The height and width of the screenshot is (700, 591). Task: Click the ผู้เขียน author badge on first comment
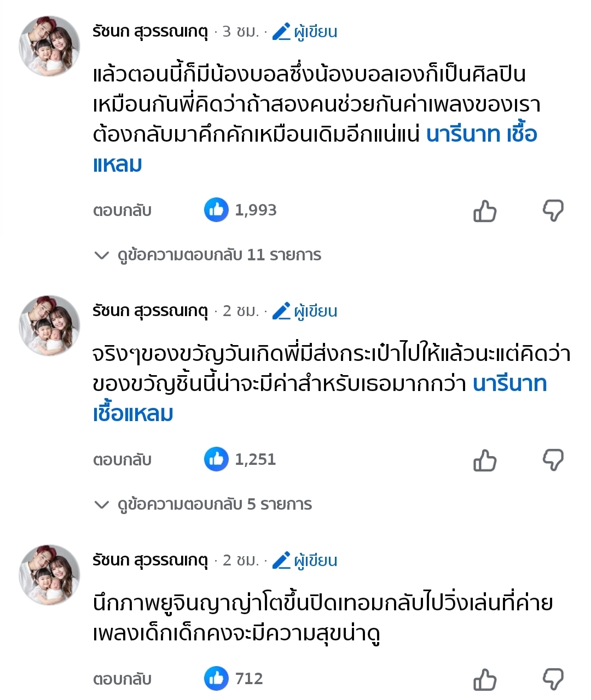[x=305, y=32]
